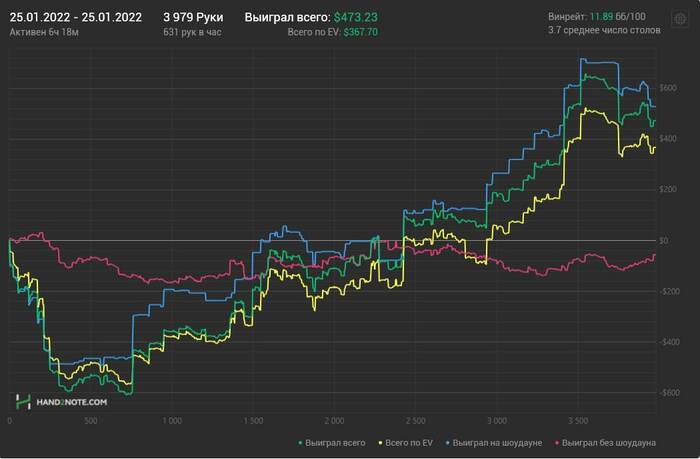700x459 pixels.
Task: Click the -$200 y-axis label
Action: coord(669,292)
